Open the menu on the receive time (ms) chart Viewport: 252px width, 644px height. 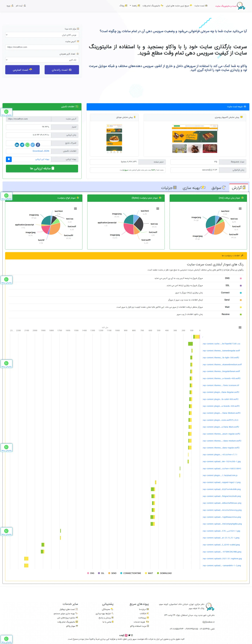pyautogui.click(x=240, y=208)
